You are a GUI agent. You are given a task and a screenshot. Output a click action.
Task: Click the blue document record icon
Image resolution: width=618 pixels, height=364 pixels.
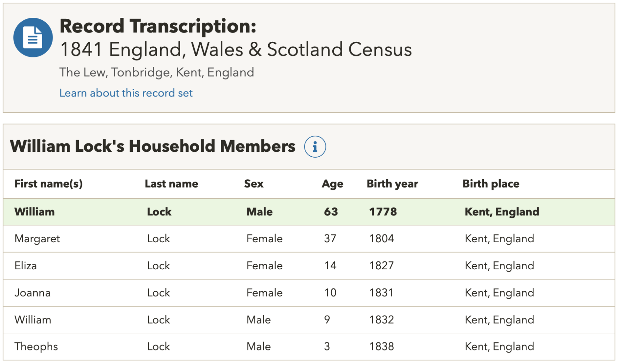click(x=33, y=38)
